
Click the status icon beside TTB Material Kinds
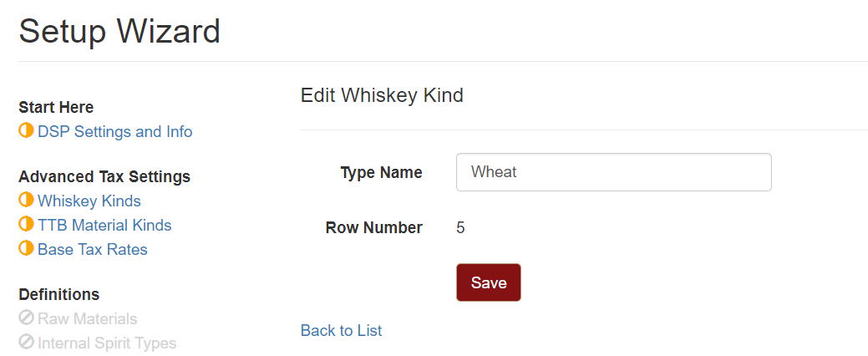point(26,224)
